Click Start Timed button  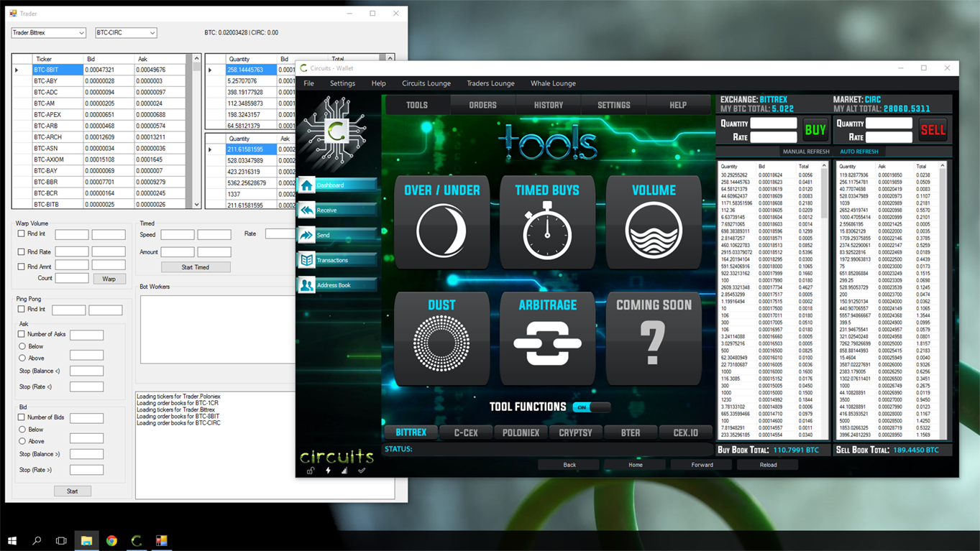point(196,267)
